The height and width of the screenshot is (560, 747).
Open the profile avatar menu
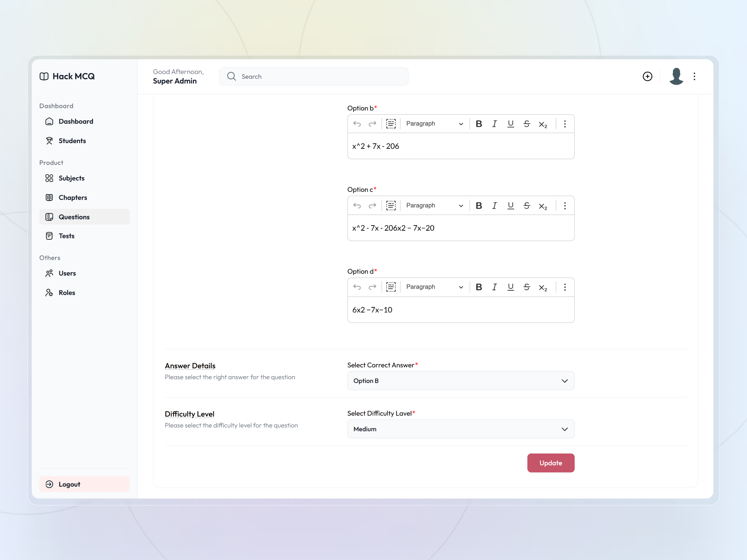pyautogui.click(x=676, y=76)
